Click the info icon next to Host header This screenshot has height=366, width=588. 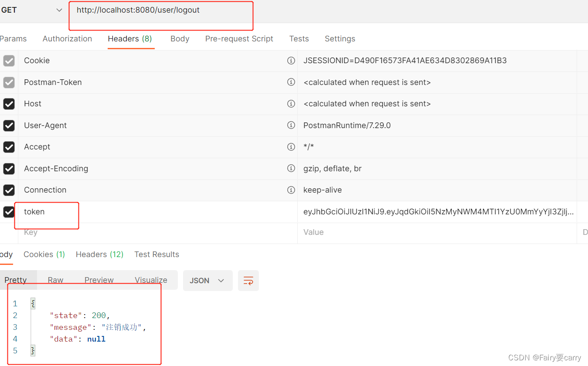coord(291,104)
